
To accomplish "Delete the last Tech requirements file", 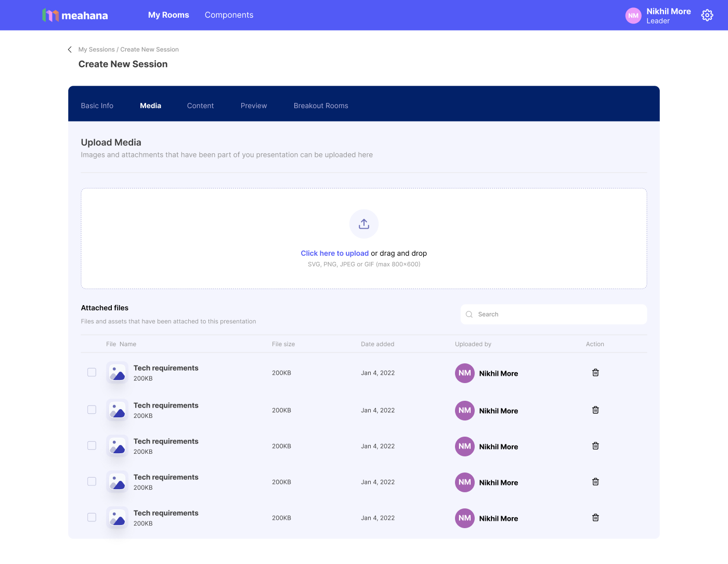I will pyautogui.click(x=595, y=518).
